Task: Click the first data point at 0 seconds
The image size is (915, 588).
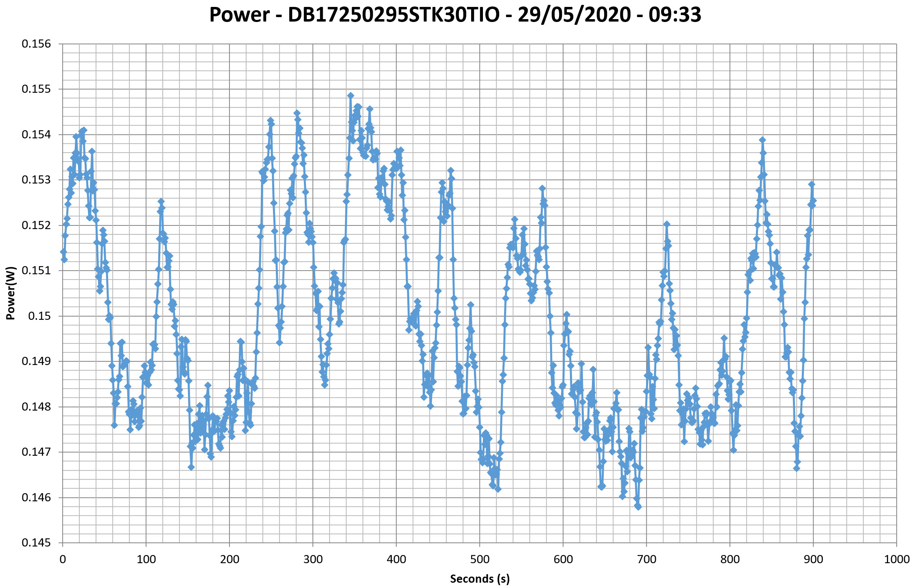Action: coord(63,252)
